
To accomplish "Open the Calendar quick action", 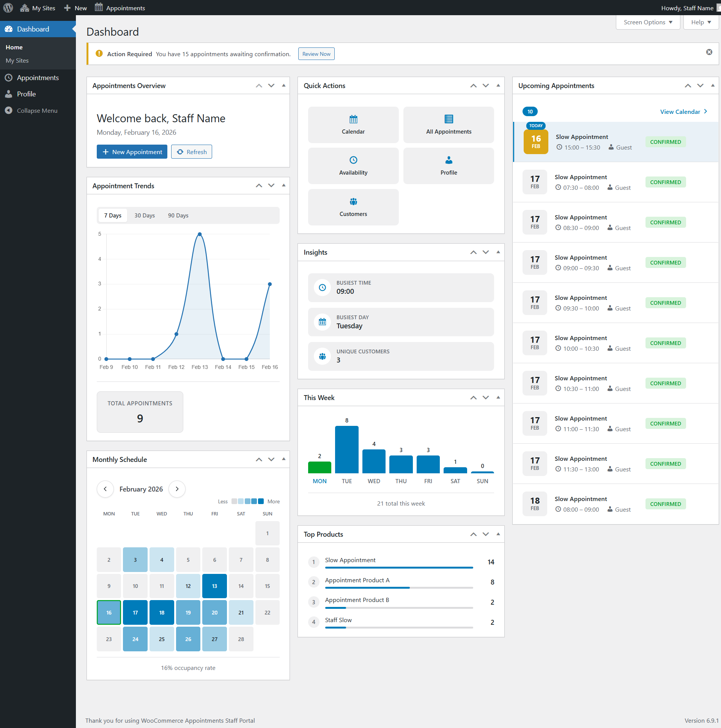I will tap(353, 125).
